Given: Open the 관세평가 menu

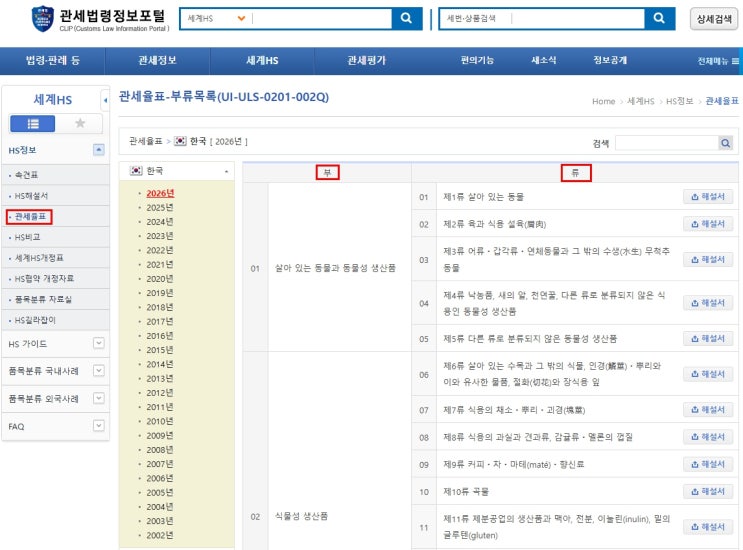Looking at the screenshot, I should [x=366, y=61].
